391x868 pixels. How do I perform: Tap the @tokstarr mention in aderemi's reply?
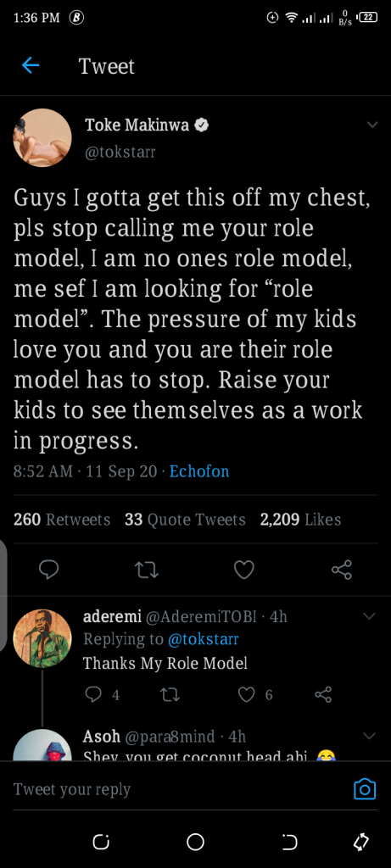[x=203, y=639]
